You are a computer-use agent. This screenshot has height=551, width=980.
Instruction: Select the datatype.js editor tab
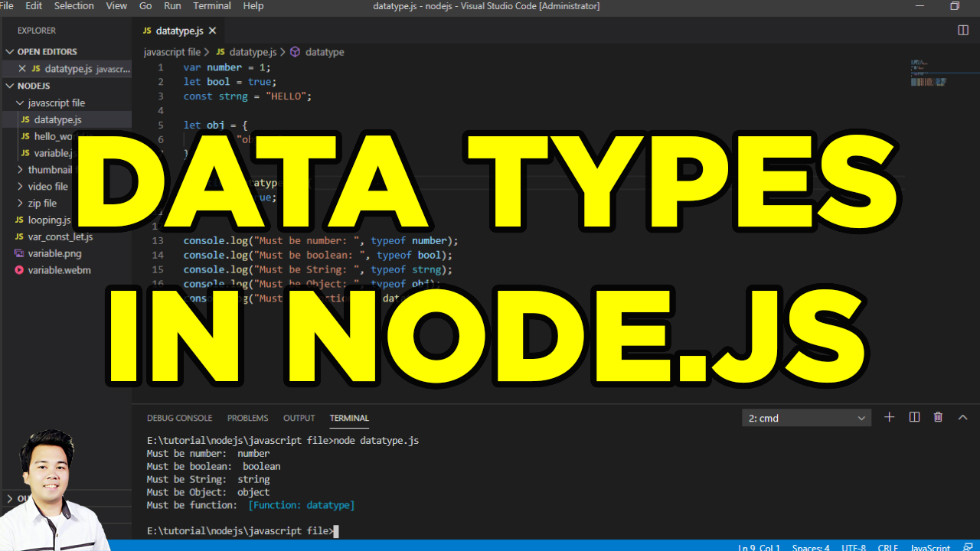pyautogui.click(x=179, y=31)
